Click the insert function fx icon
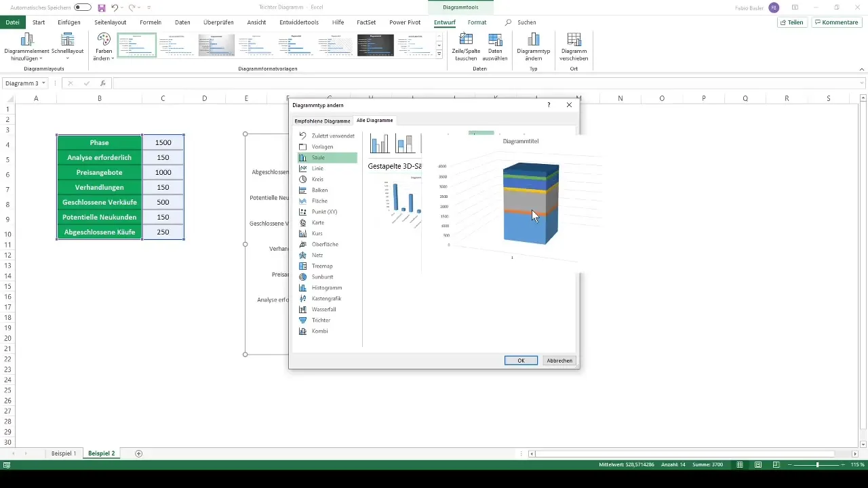The height and width of the screenshot is (488, 868). (102, 83)
